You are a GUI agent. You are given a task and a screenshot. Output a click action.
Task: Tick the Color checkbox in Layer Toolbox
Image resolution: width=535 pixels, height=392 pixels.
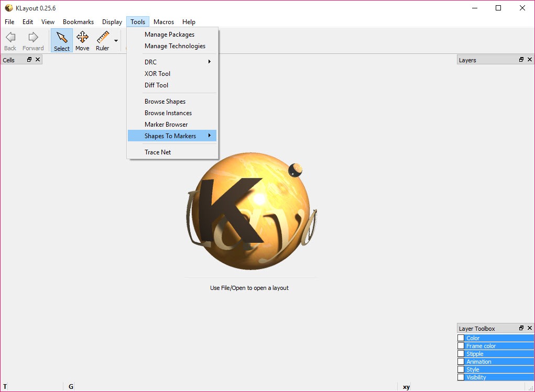461,338
